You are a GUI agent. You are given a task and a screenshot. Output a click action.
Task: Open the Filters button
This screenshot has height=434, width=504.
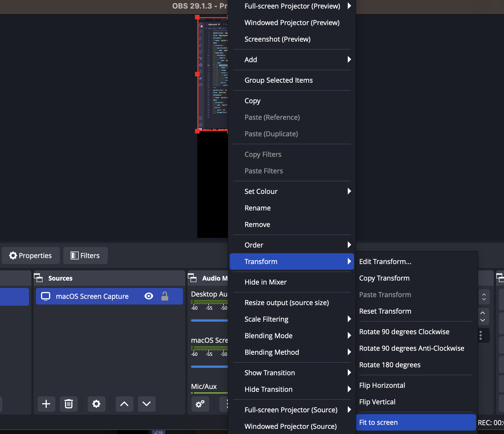(x=86, y=255)
